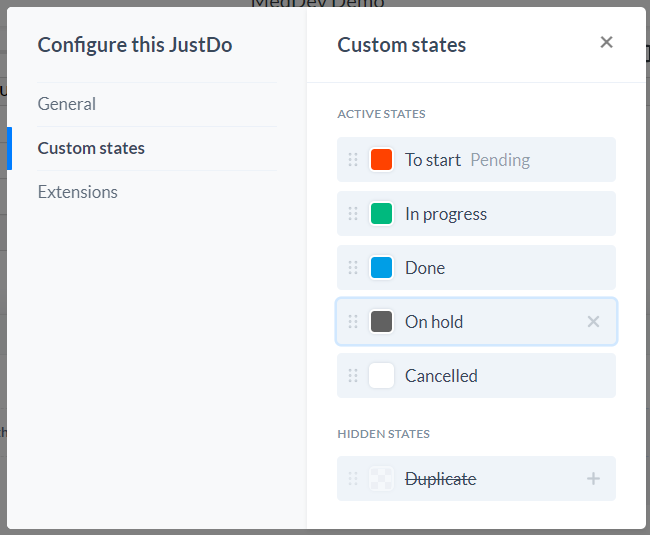Remove the On hold state with X icon
Image resolution: width=650 pixels, height=535 pixels.
coord(593,322)
